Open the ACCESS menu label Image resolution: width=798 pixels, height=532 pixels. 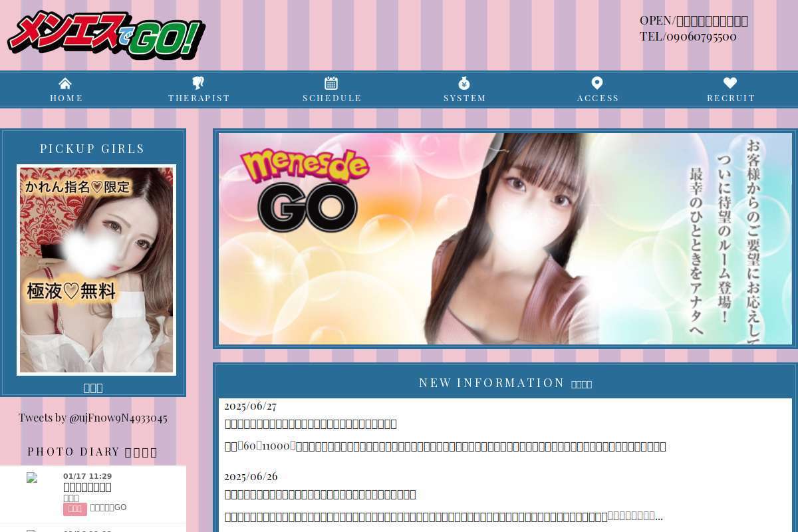598,98
